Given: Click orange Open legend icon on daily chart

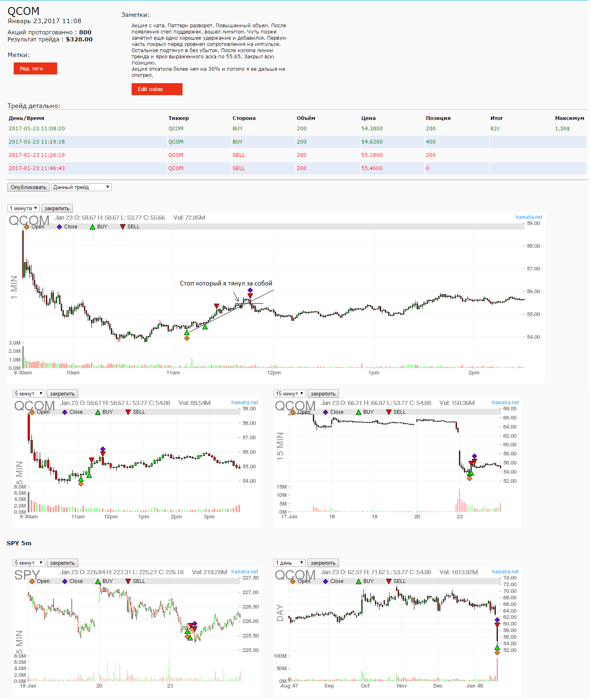Looking at the screenshot, I should click(x=293, y=581).
